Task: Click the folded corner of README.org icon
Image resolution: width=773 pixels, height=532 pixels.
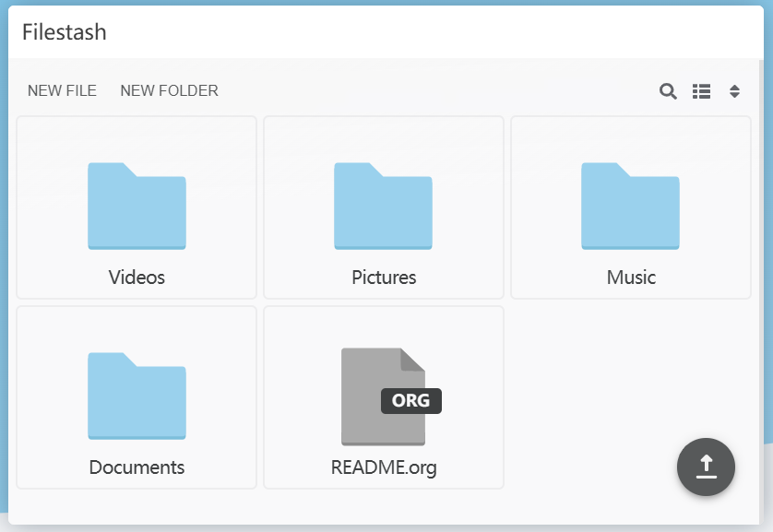Action: (414, 360)
